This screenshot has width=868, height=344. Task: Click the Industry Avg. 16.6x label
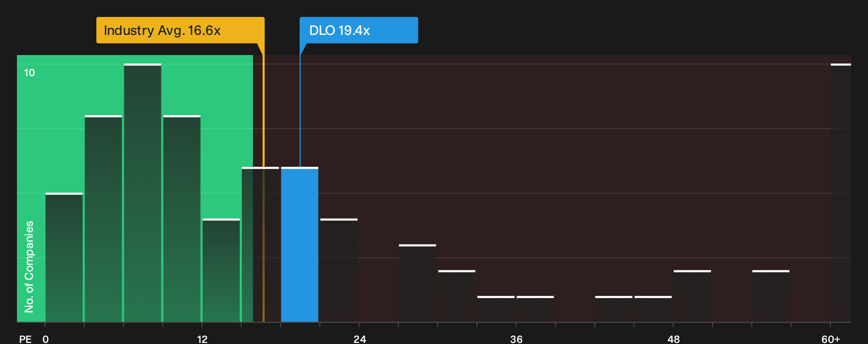180,30
